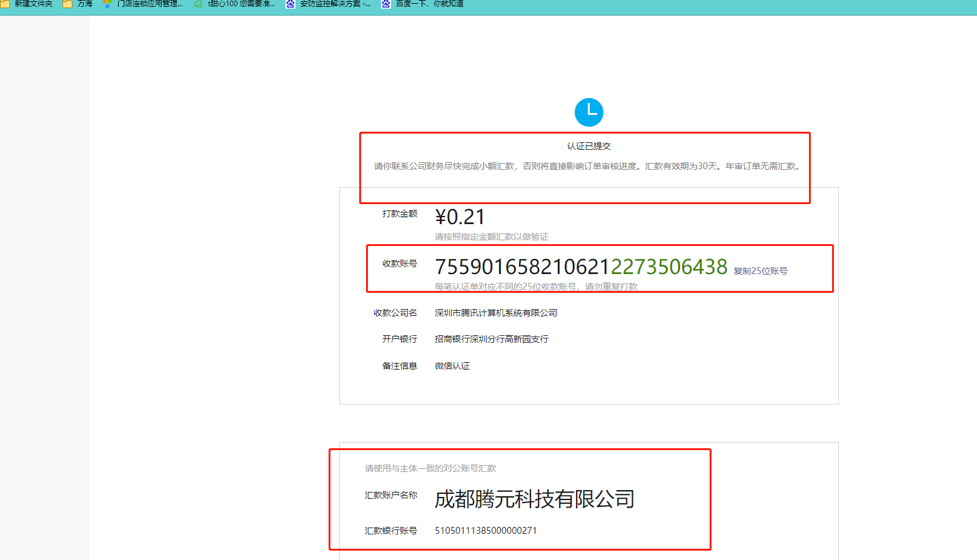Open the 门店连锁应用管理 bookmark
Image resolution: width=977 pixels, height=560 pixels.
143,4
